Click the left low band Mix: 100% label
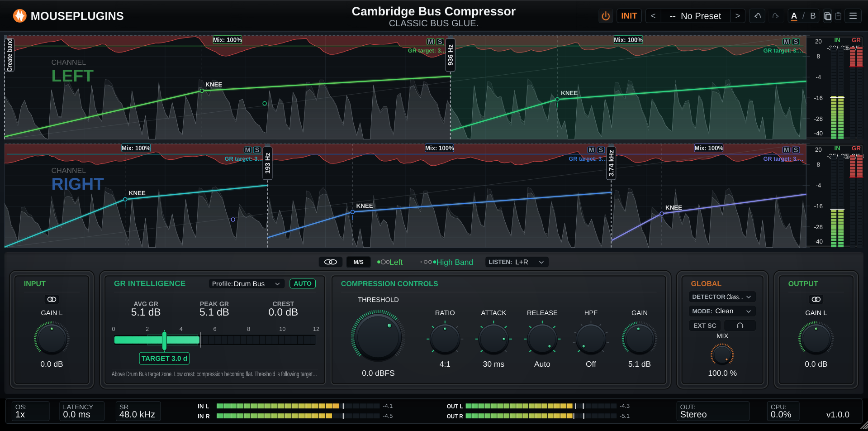The height and width of the screenshot is (431, 868). 228,40
